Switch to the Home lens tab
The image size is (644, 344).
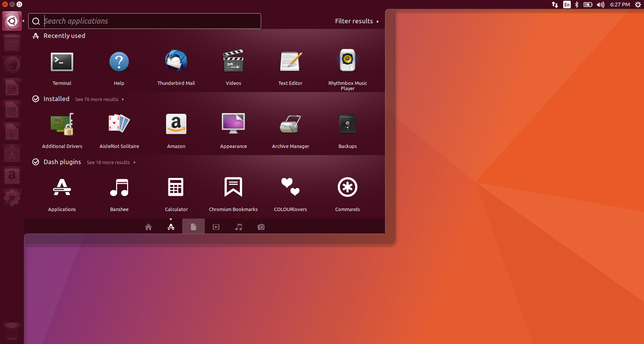(148, 227)
